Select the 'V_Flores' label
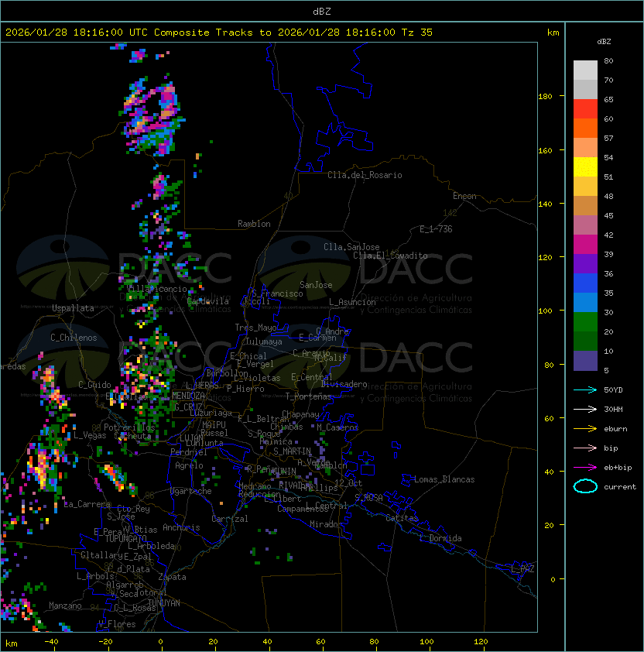The height and width of the screenshot is (652, 644). [117, 624]
